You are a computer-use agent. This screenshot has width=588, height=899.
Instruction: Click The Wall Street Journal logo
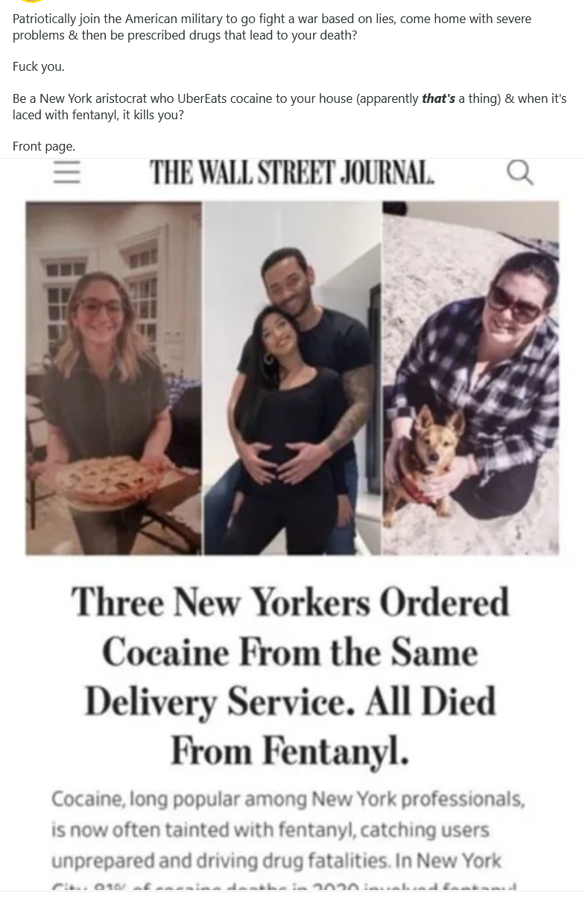coord(291,173)
